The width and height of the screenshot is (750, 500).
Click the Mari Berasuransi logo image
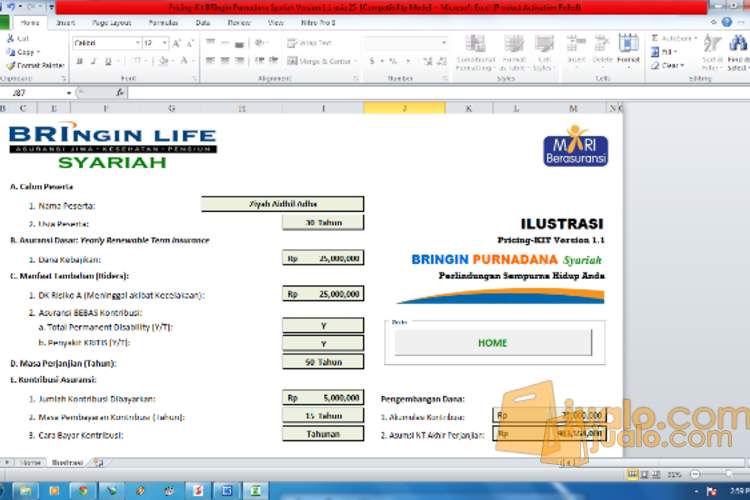click(x=575, y=146)
